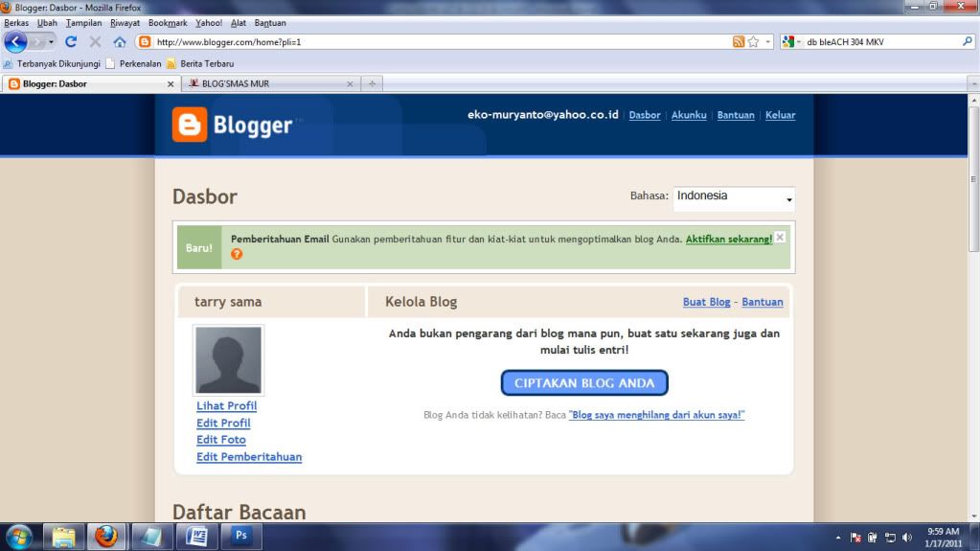Select the Blogger: Dasbor tab
This screenshot has width=980, height=551.
91,83
